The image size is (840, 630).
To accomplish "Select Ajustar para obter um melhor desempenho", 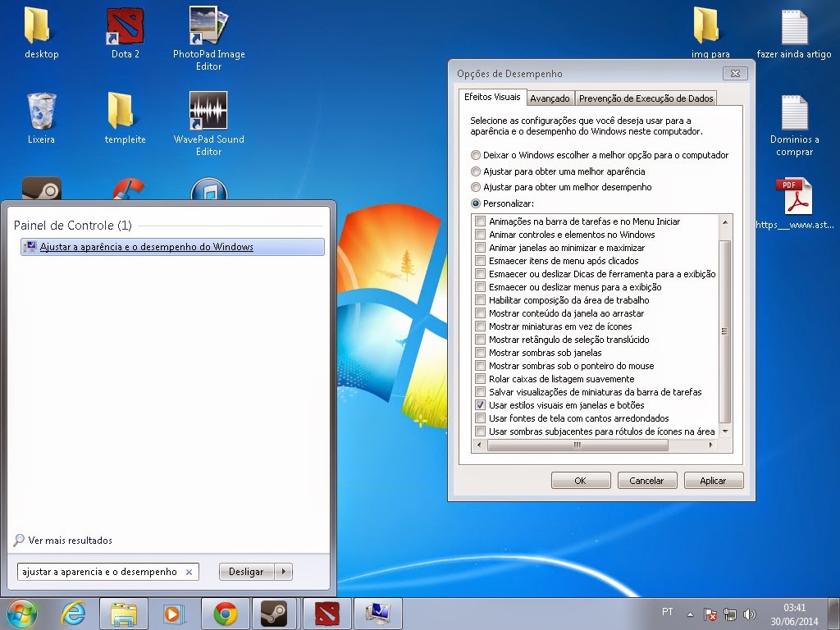I will tap(475, 187).
